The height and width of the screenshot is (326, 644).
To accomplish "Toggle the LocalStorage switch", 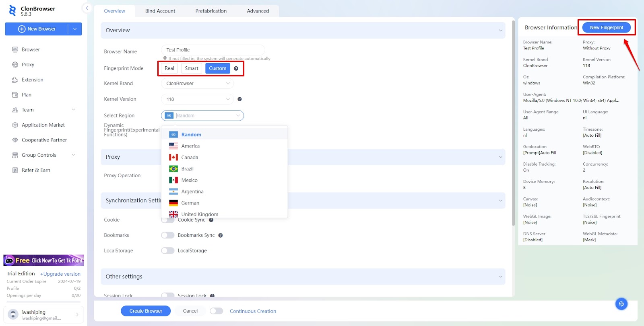I will [x=168, y=250].
